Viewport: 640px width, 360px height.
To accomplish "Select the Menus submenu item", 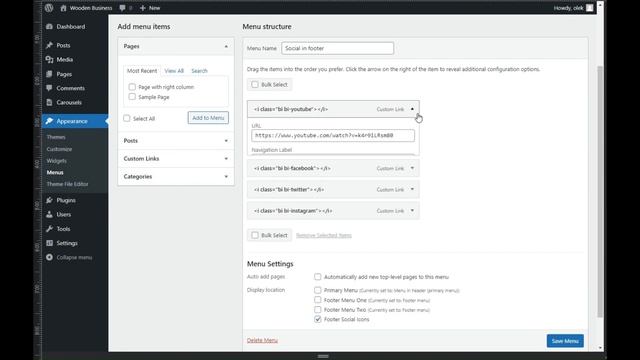I will point(55,172).
